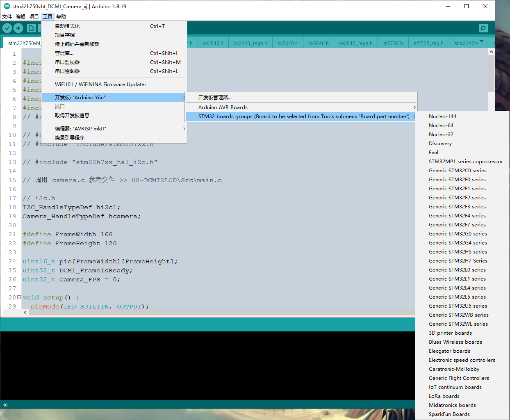The image size is (510, 420).
Task: Click the Upload arrow icon
Action: point(18,28)
